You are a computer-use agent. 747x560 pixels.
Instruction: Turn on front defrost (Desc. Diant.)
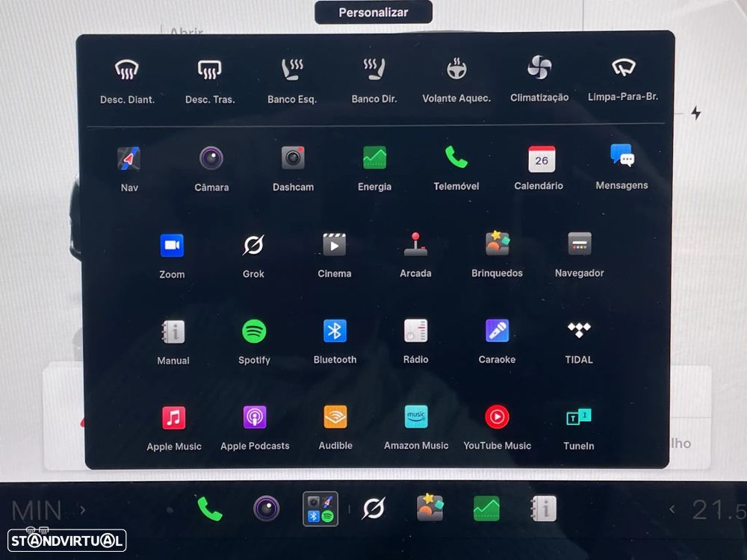tap(127, 70)
